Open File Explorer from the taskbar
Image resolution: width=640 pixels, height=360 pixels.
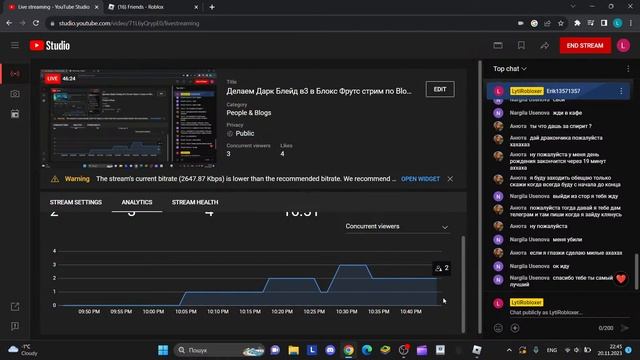tap(293, 350)
